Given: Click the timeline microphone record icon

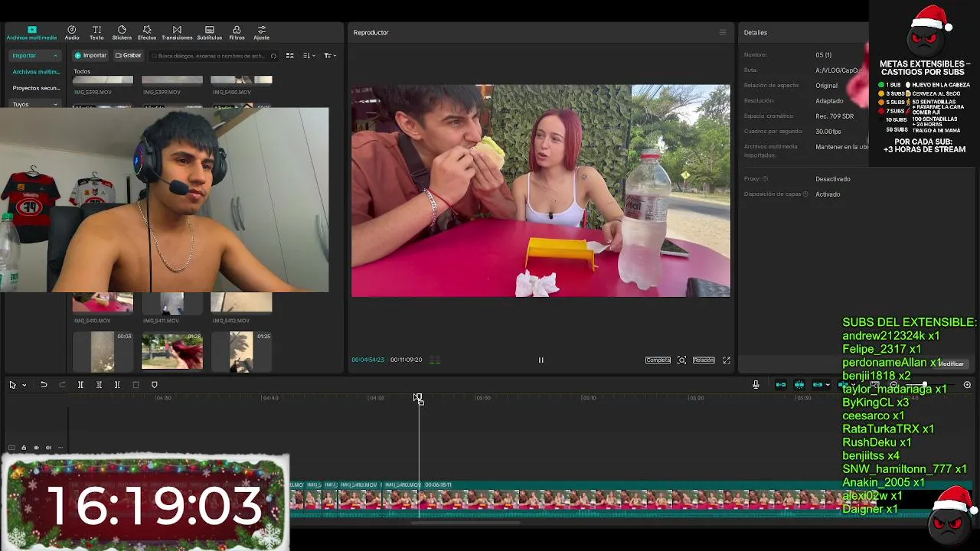Looking at the screenshot, I should pos(756,385).
